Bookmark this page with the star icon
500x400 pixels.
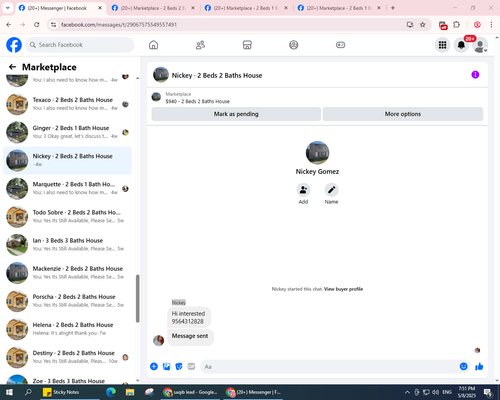[x=422, y=24]
